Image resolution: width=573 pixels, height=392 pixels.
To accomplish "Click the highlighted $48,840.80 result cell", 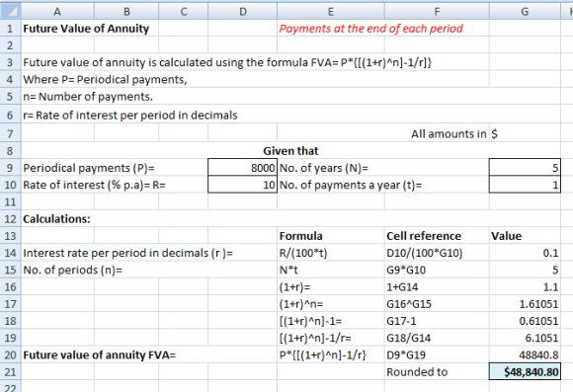I will tap(525, 372).
